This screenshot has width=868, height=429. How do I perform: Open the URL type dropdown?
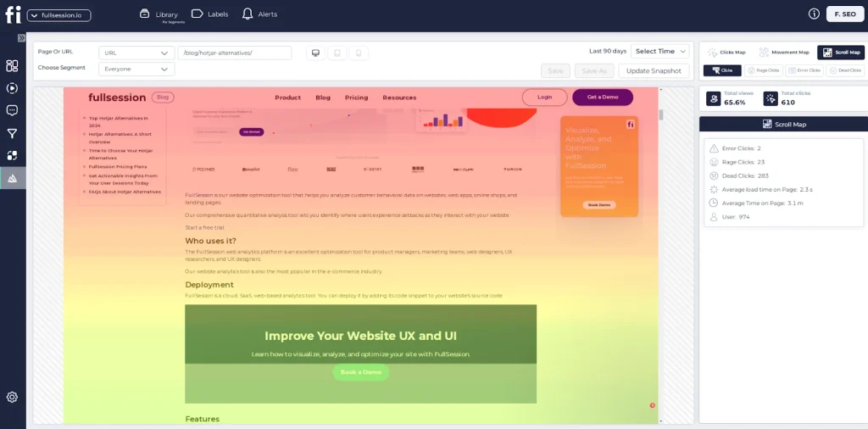point(136,53)
